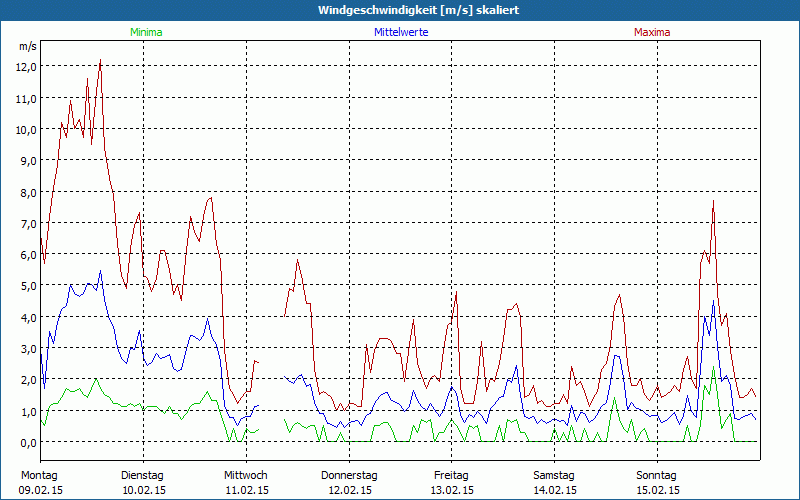Click the 'Sonntag' day label
The width and height of the screenshot is (800, 500).
coord(657,476)
